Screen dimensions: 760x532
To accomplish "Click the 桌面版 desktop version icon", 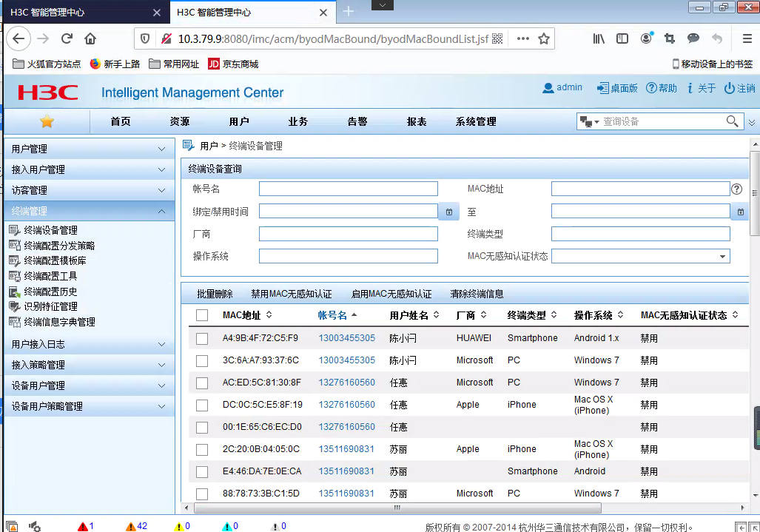I will pyautogui.click(x=603, y=88).
